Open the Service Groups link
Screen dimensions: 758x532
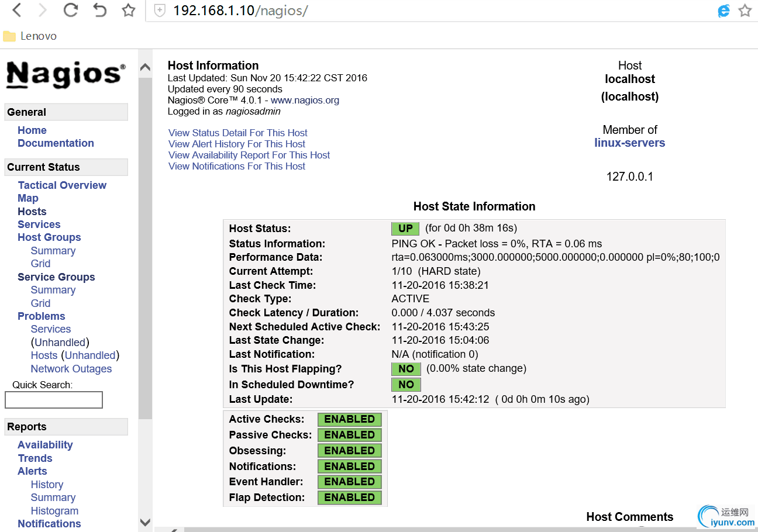[x=56, y=277]
